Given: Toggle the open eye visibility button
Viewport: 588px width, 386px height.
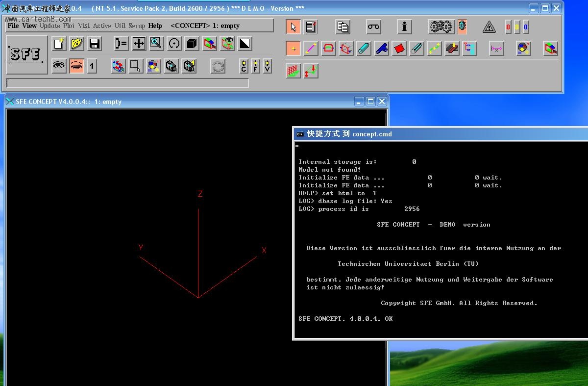Looking at the screenshot, I should [59, 66].
